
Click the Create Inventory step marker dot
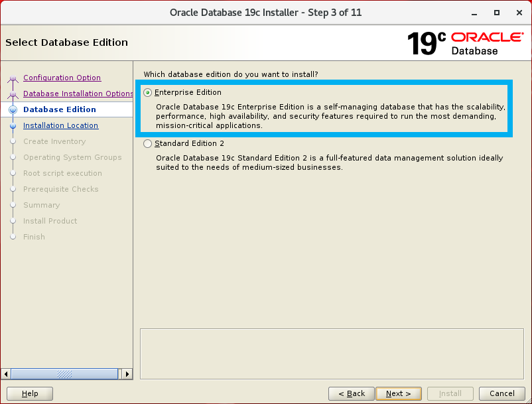[13, 141]
